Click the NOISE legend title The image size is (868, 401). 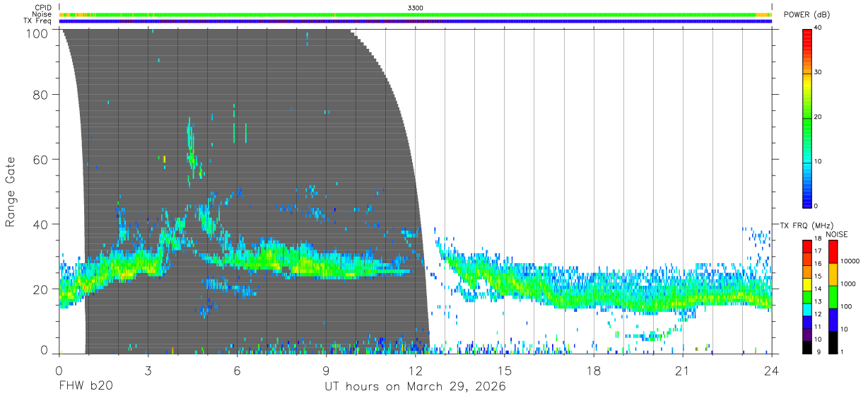pos(838,234)
